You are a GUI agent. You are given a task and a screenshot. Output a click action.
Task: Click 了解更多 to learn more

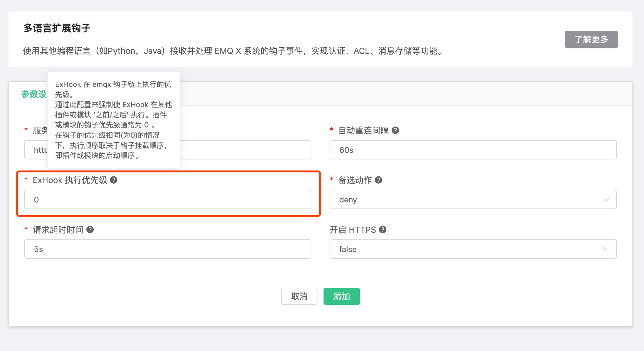(x=591, y=39)
